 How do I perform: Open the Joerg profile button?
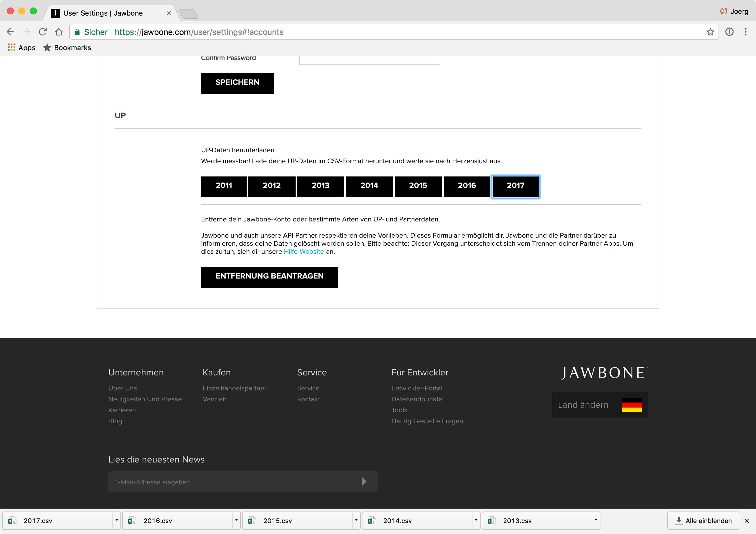coord(734,12)
